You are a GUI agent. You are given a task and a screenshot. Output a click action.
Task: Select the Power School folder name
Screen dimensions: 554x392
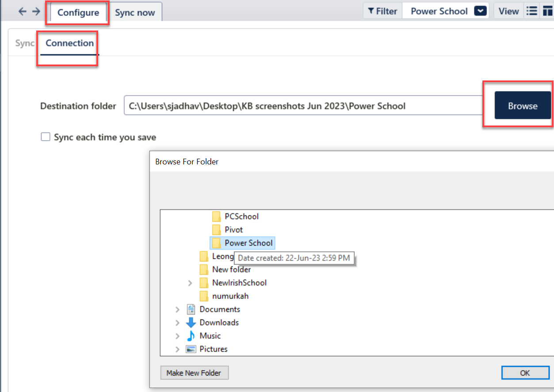(249, 243)
